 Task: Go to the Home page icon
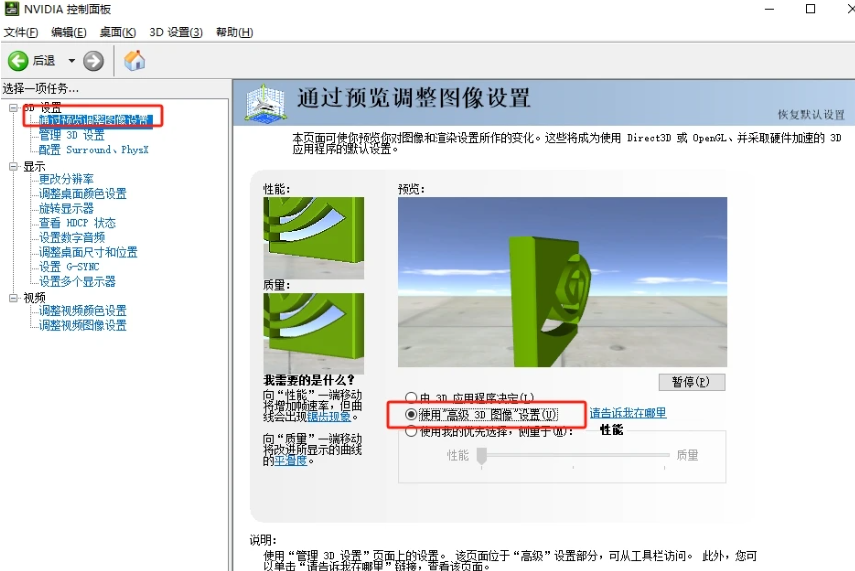pos(134,60)
